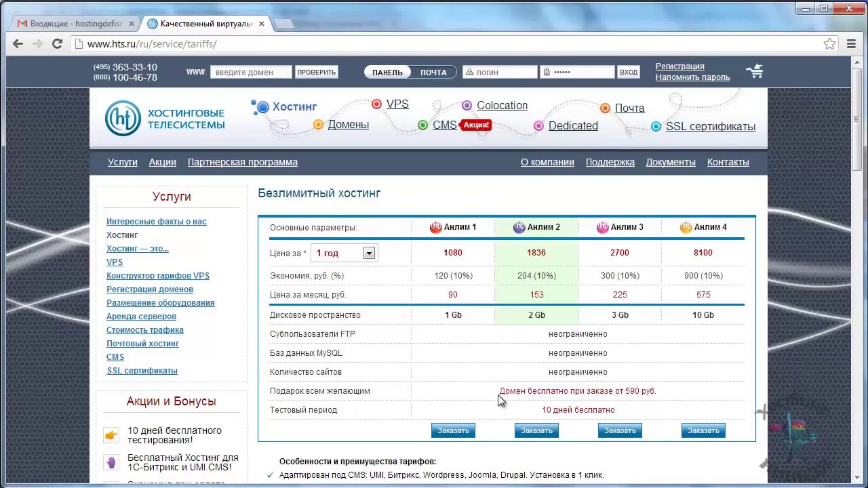Open the Chrome menu icon
The image size is (868, 488).
(851, 43)
